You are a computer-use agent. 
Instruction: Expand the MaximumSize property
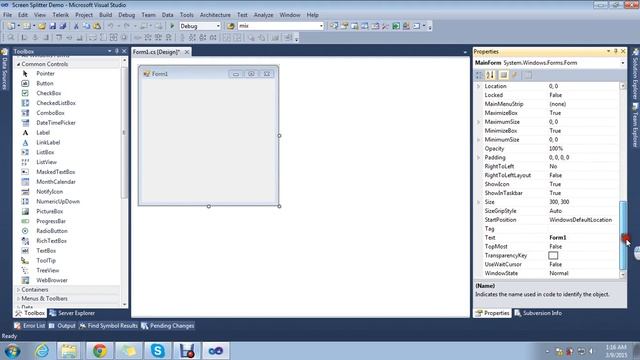coord(479,122)
